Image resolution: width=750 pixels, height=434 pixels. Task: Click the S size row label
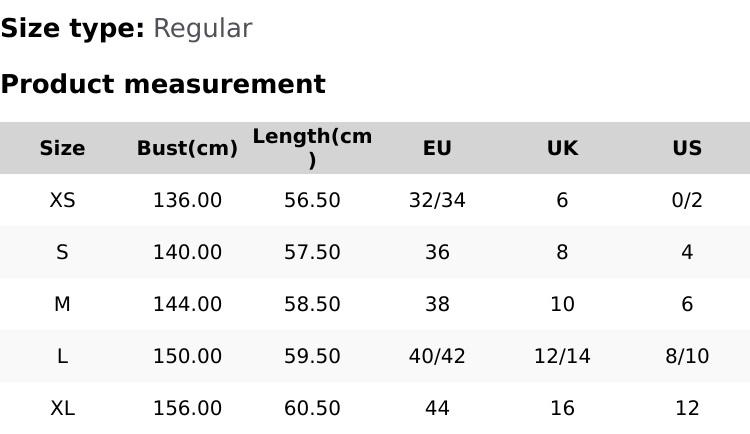click(62, 252)
